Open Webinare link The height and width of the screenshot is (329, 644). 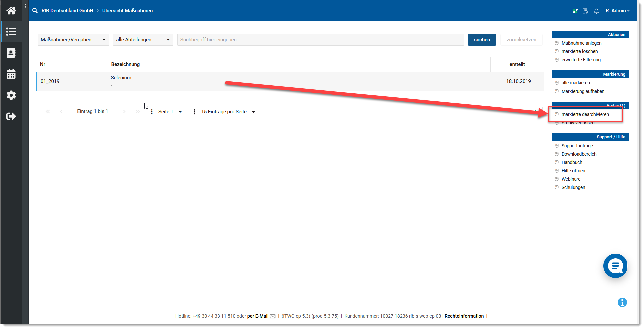click(x=571, y=179)
